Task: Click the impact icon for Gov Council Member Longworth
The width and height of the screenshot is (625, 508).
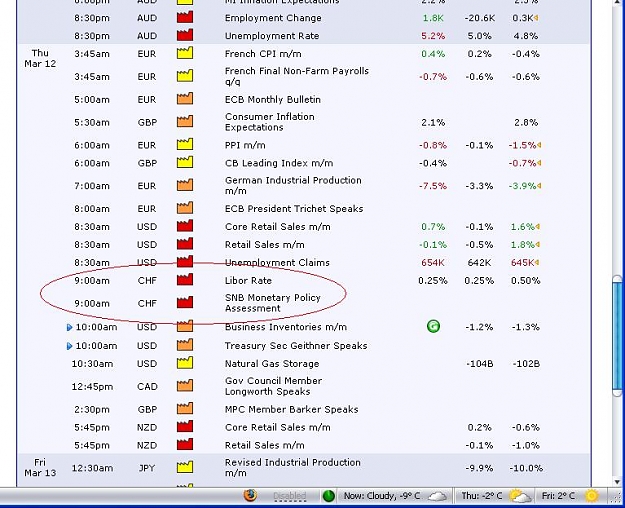Action: click(x=185, y=386)
